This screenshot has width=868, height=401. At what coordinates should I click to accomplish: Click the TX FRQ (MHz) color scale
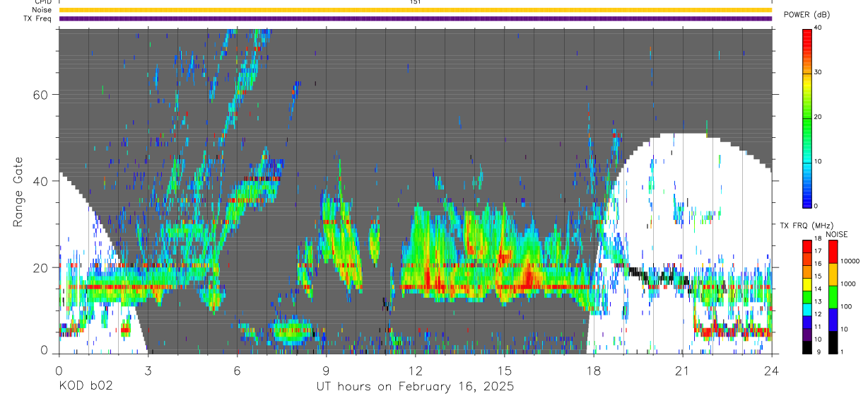(x=807, y=297)
